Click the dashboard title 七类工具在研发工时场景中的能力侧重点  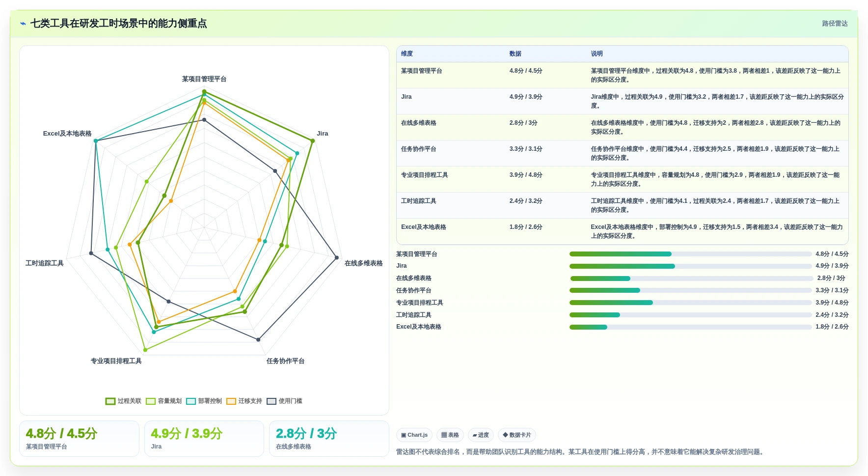(118, 24)
